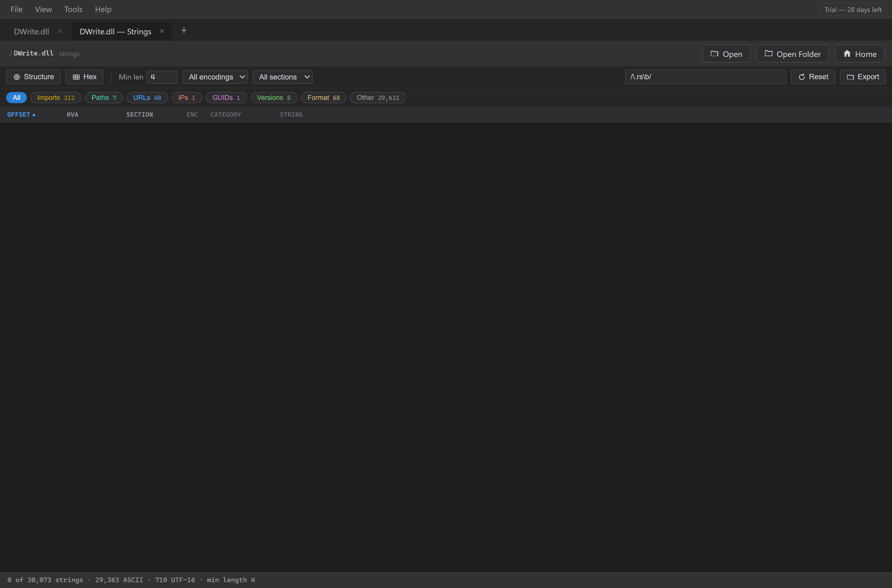Click the Trial 28 days left badge
Screen dimensions: 892x588
point(853,10)
